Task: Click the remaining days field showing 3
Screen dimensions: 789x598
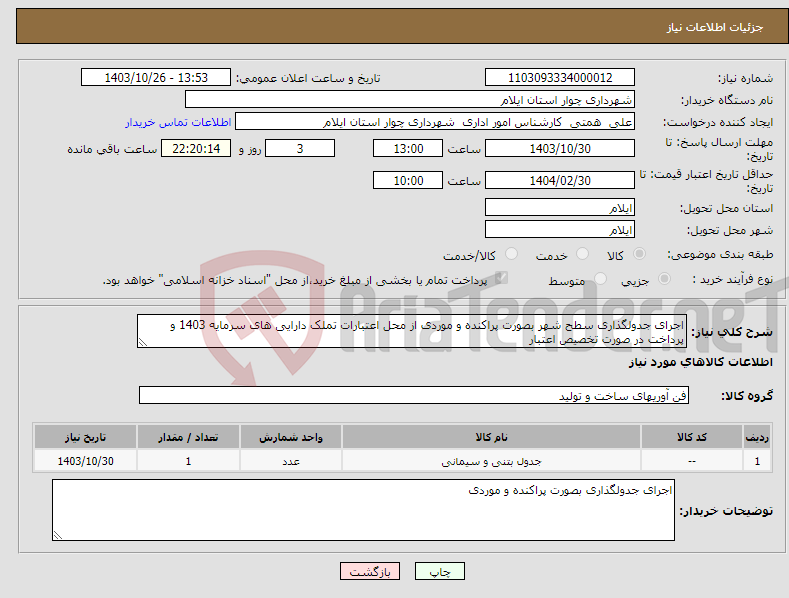Action: [300, 148]
